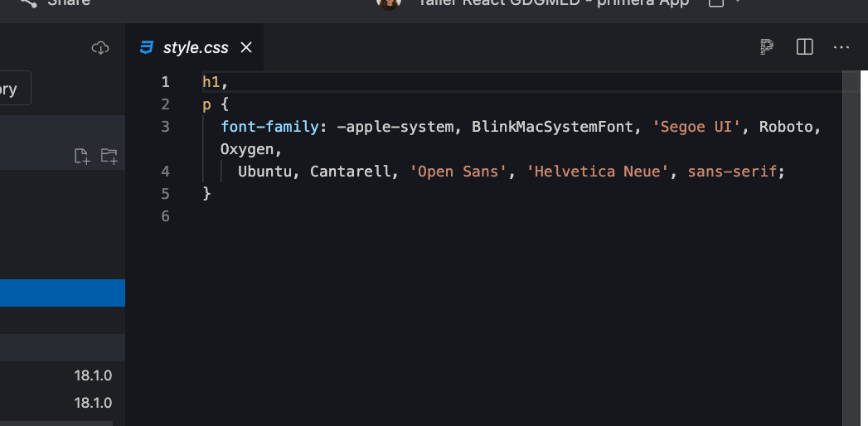The height and width of the screenshot is (426, 868).
Task: Click line number 3 in gutter
Action: click(166, 127)
